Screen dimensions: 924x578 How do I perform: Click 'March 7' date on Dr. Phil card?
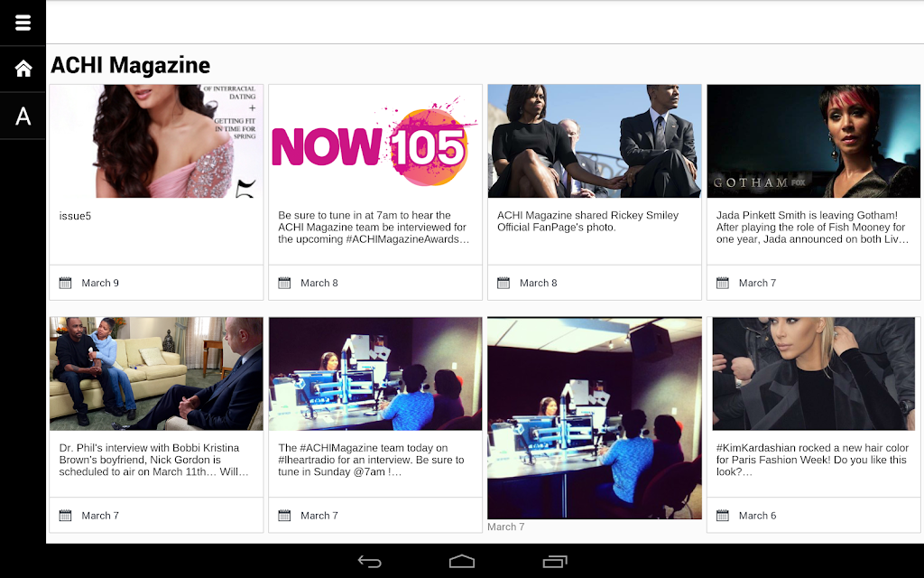coord(100,516)
